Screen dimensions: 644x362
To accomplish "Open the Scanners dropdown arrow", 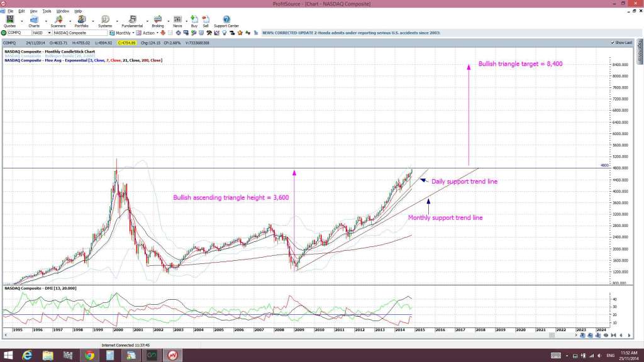I will [70, 21].
